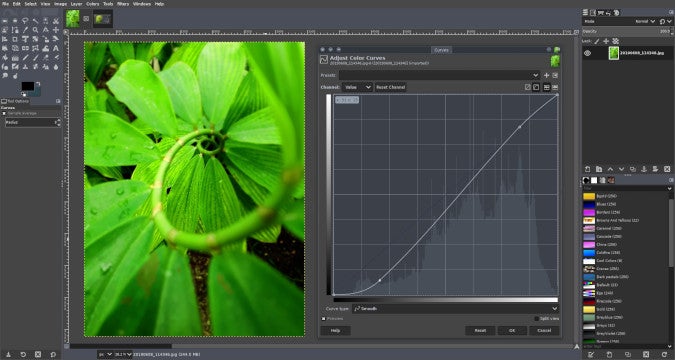Image resolution: width=675 pixels, height=360 pixels.
Task: Click the layer thumbnail in Layers panel
Action: pyautogui.click(x=613, y=53)
